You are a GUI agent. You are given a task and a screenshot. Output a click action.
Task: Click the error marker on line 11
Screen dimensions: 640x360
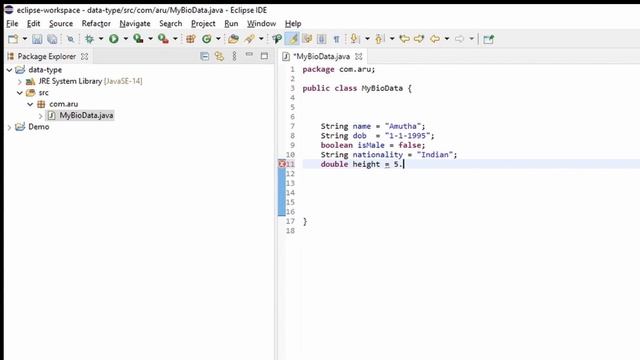click(282, 164)
